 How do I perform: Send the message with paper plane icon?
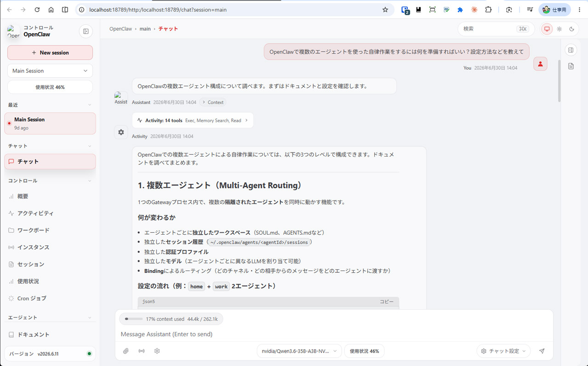[x=542, y=351]
